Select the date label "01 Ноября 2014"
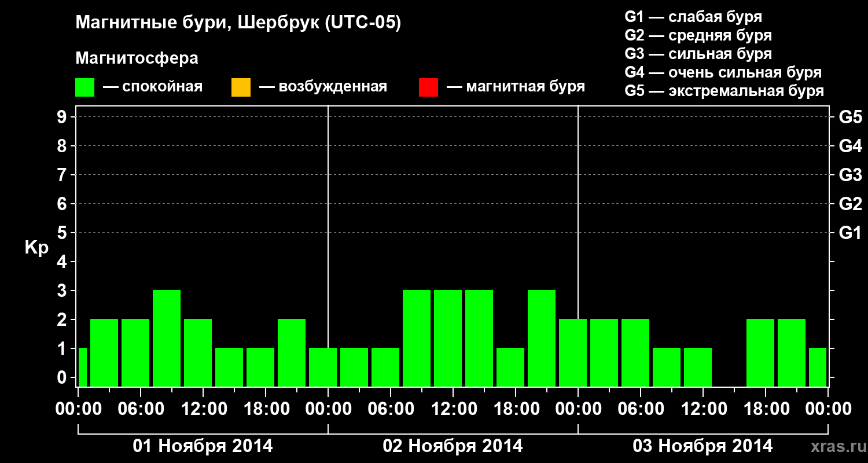 pos(203,446)
